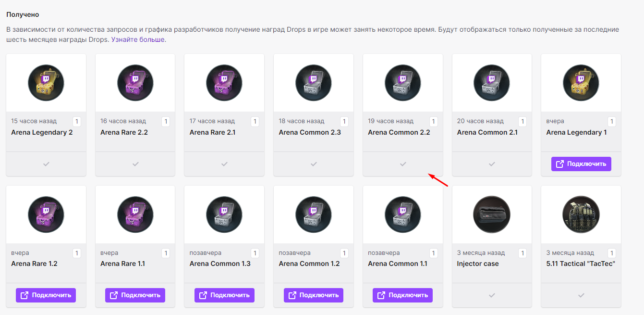Screen dimensions: 644x315
Task: Click the checkmark under Arena Legendary 2
Action: click(x=46, y=164)
